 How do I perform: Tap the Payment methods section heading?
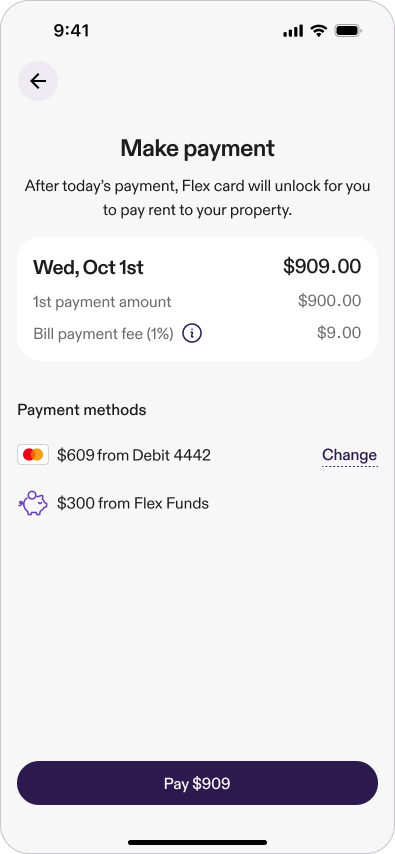coord(82,410)
